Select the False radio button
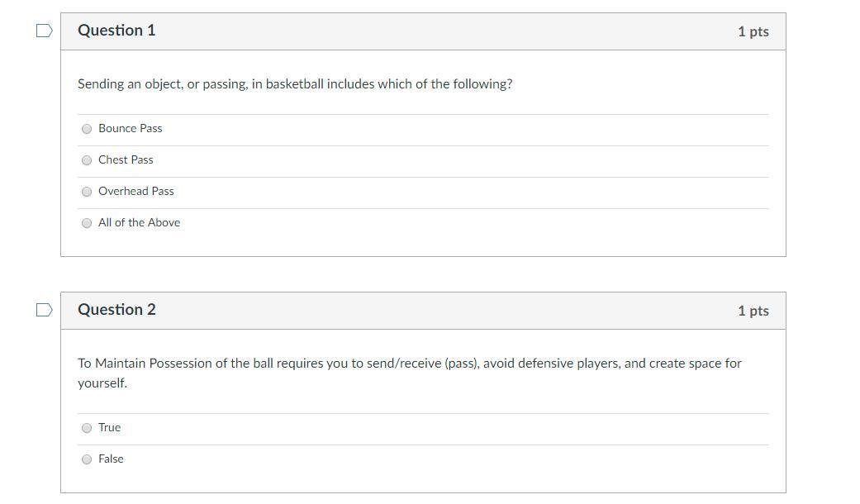This screenshot has height=504, width=860. pyautogui.click(x=87, y=459)
